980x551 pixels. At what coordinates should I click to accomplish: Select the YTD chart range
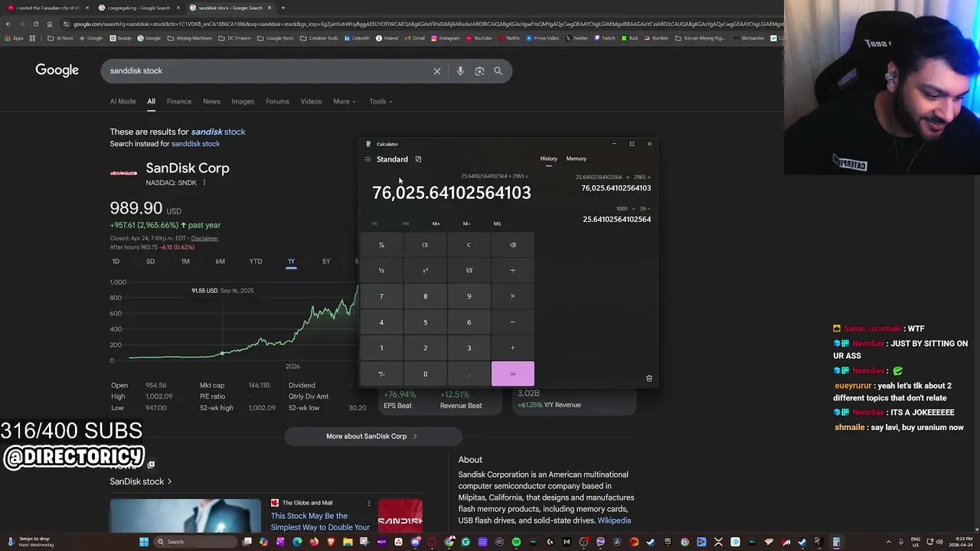click(x=256, y=262)
